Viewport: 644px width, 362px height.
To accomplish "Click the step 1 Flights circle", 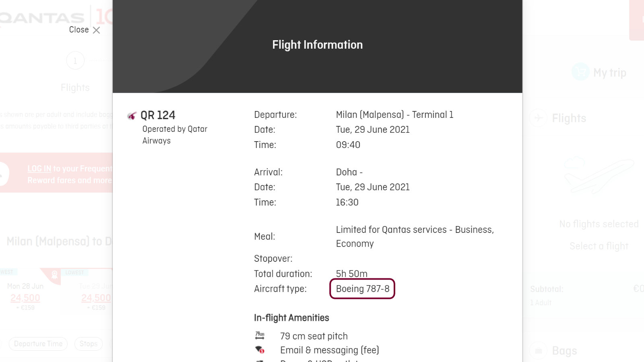I will [75, 61].
